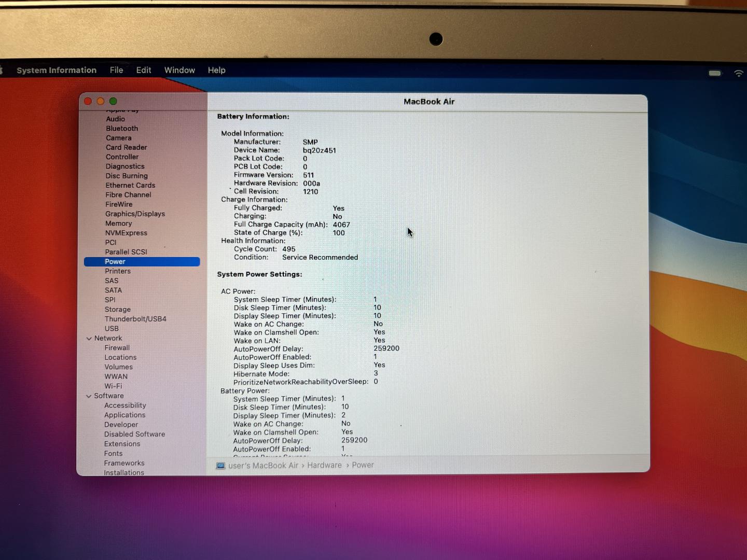Click "user's MacBook Air" in path bar
The width and height of the screenshot is (747, 560).
(x=263, y=466)
